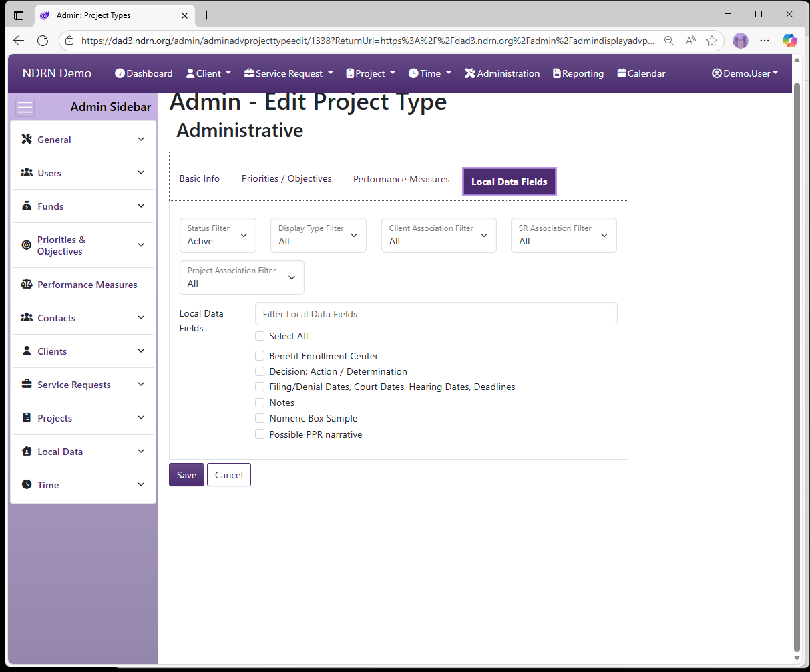Open the Project Association Filter dropdown

tap(242, 277)
